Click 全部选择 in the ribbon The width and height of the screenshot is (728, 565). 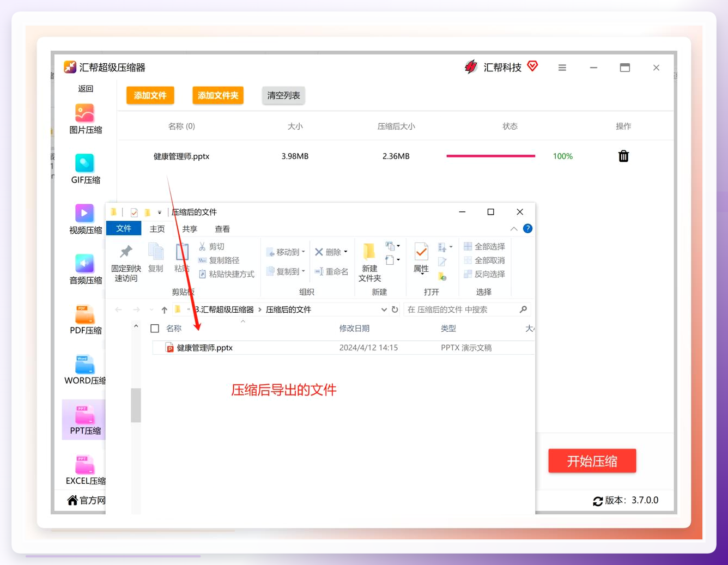484,247
